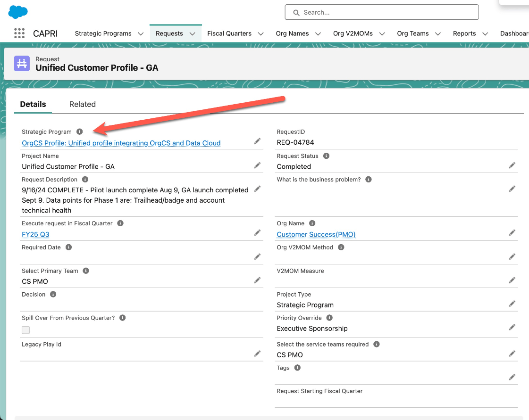Edit the Fiscal Quarter FY25 Q3 pencil
The image size is (529, 420).
click(257, 232)
